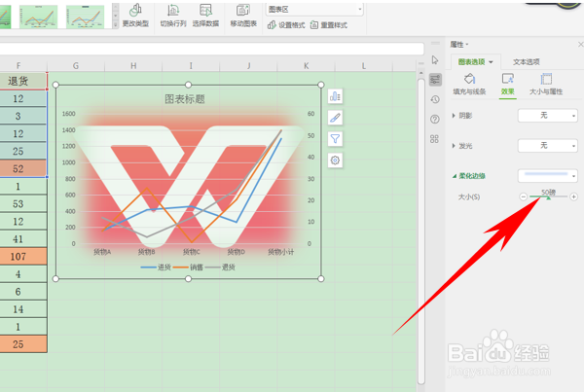This screenshot has height=392, width=584.
Task: Click category axis label 货物小计
Action: [281, 252]
